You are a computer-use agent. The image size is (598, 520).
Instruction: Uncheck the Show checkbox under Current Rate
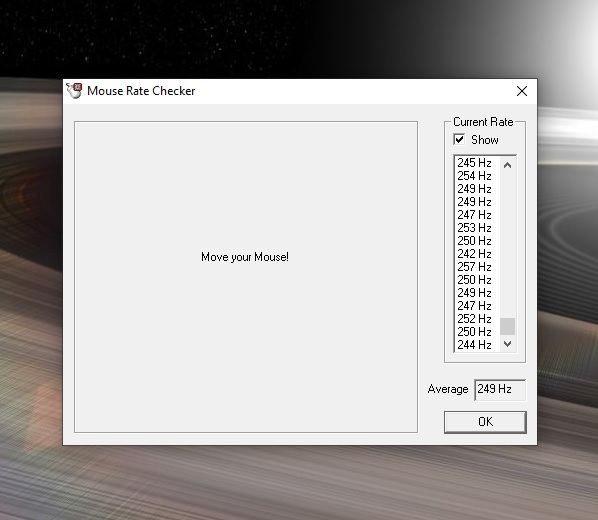click(459, 139)
